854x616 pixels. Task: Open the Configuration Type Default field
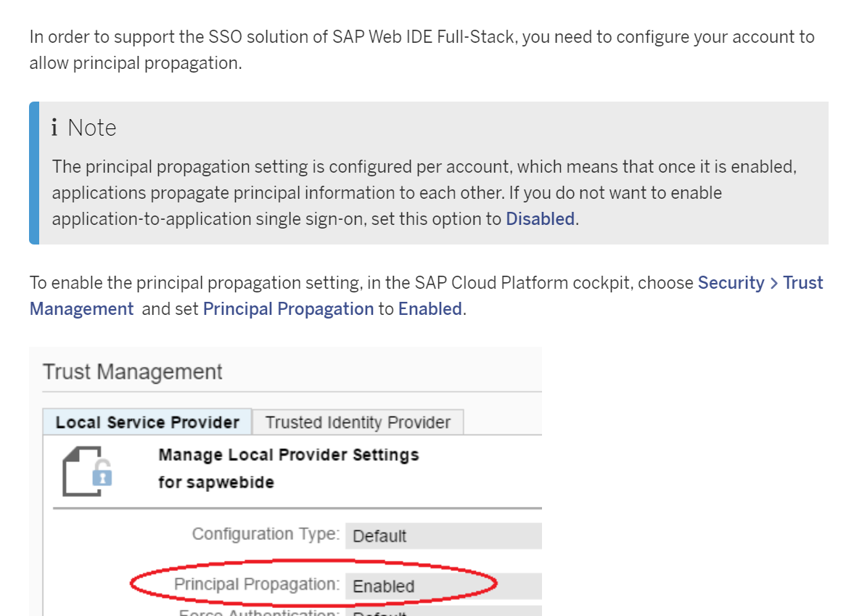443,536
